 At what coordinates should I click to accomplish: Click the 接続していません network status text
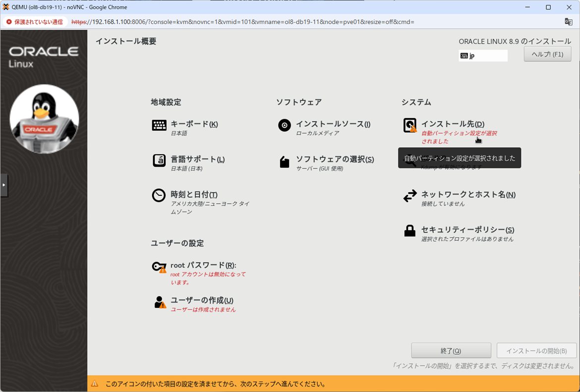[443, 204]
